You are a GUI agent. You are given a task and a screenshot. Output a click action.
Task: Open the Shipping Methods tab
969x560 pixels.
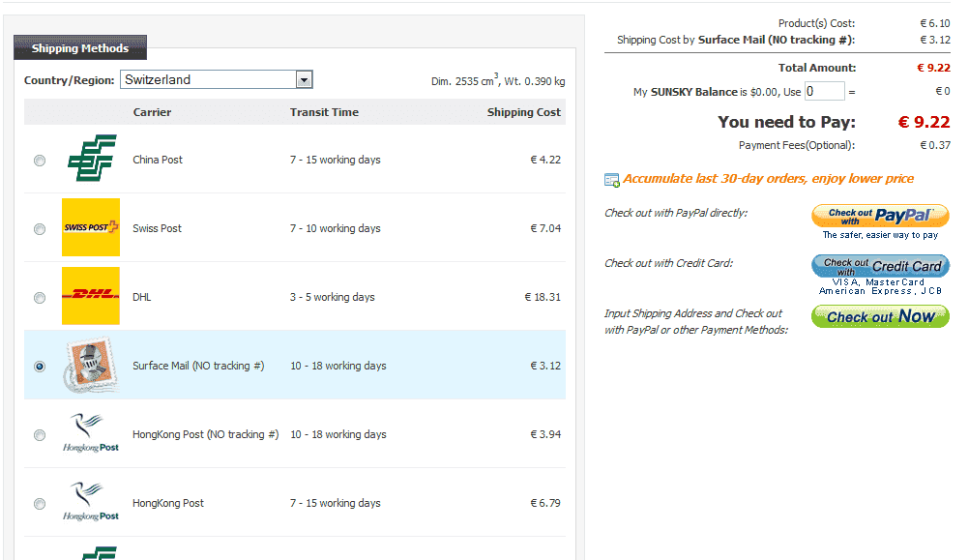[80, 47]
